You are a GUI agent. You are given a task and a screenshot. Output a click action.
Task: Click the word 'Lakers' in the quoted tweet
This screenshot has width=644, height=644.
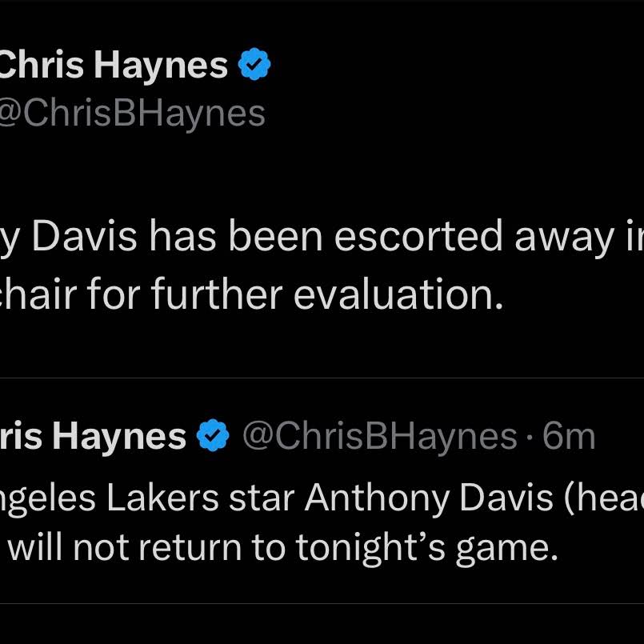point(162,498)
